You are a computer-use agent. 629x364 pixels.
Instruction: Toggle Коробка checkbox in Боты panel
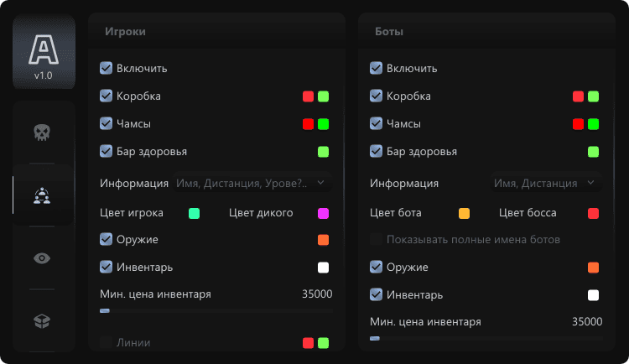tap(377, 96)
